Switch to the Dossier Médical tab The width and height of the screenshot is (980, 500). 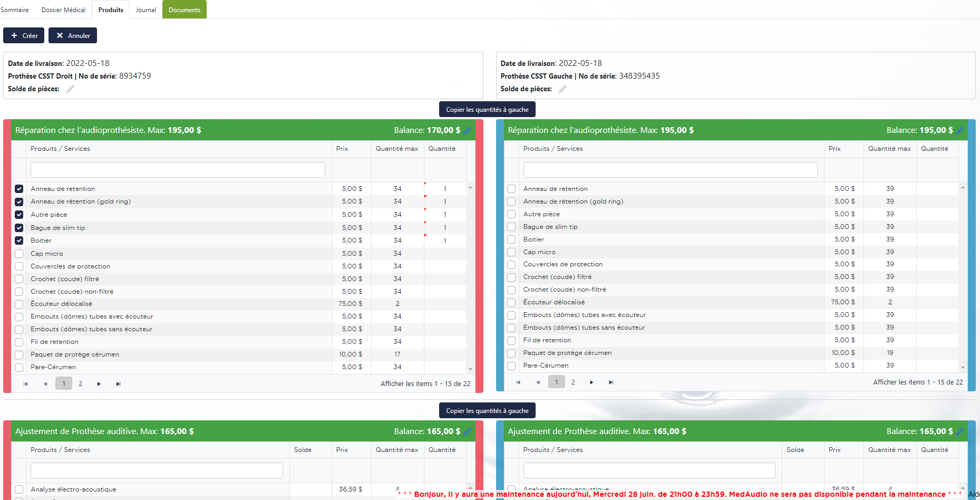click(63, 10)
